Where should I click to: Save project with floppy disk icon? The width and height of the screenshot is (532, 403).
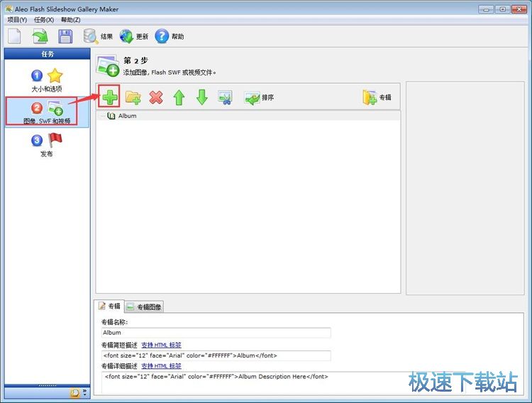tap(65, 36)
